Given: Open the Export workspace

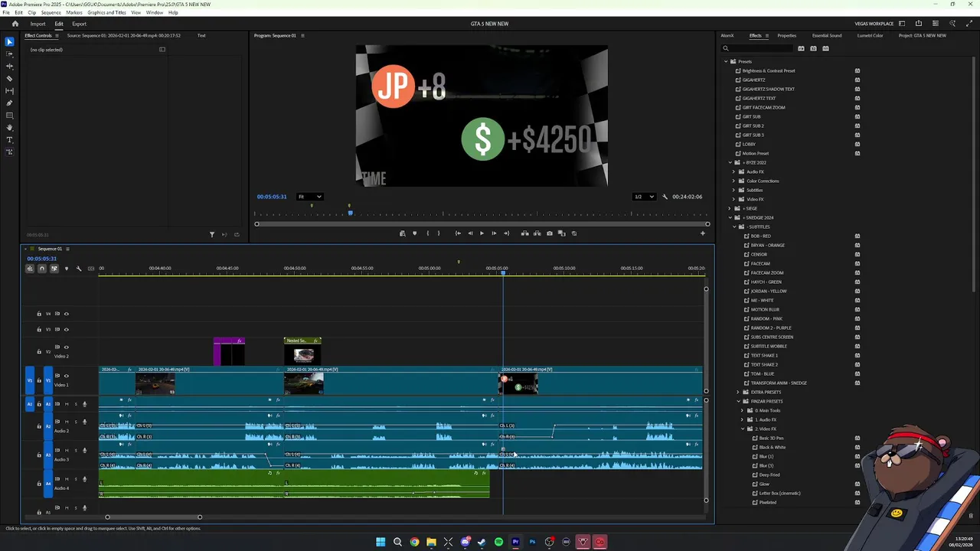Looking at the screenshot, I should click(80, 24).
